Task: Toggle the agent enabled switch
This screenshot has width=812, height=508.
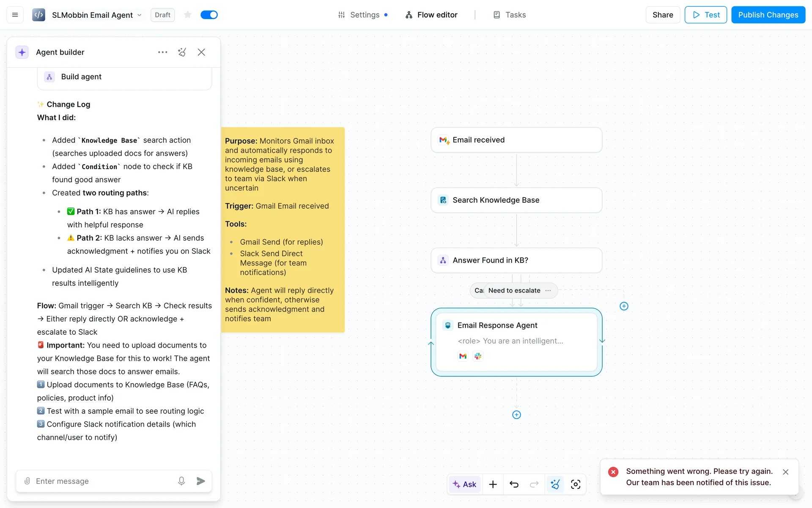Action: [x=209, y=15]
